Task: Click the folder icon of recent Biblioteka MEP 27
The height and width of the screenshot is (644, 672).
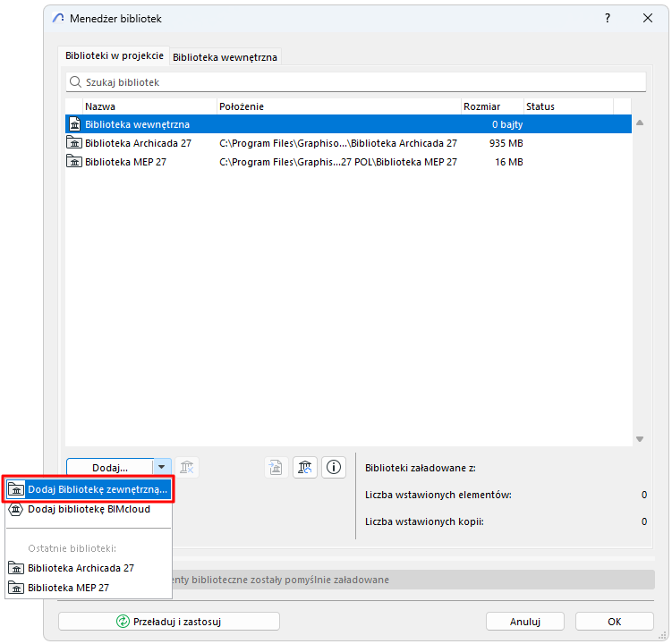Action: pyautogui.click(x=16, y=588)
